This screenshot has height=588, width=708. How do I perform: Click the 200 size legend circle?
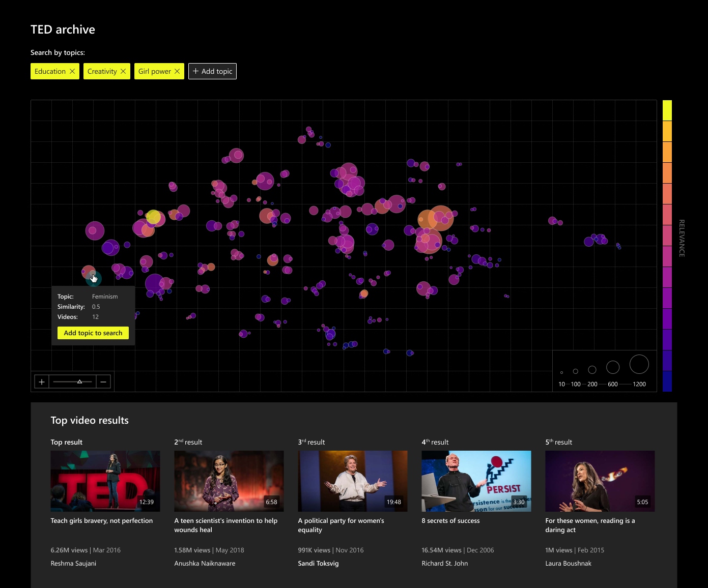[x=592, y=370]
